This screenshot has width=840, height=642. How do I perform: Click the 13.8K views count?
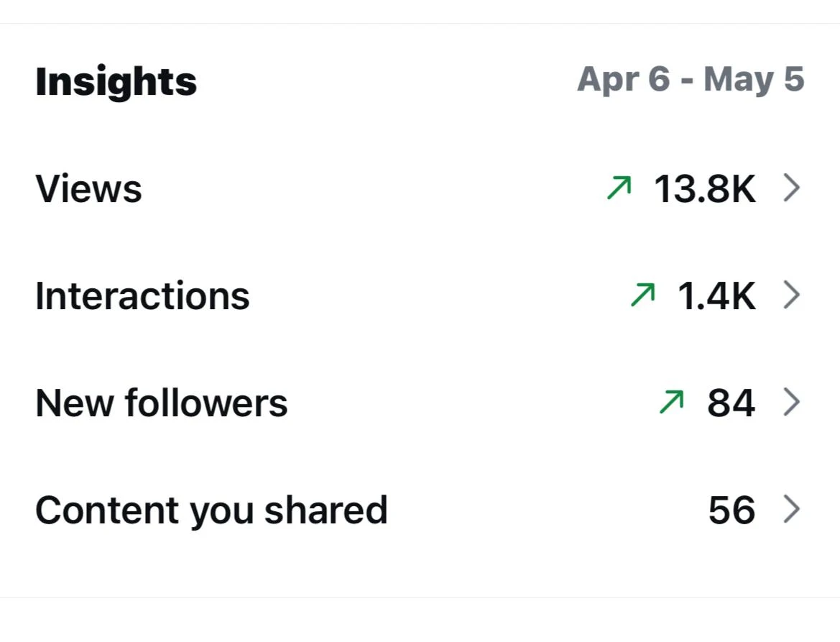(705, 188)
